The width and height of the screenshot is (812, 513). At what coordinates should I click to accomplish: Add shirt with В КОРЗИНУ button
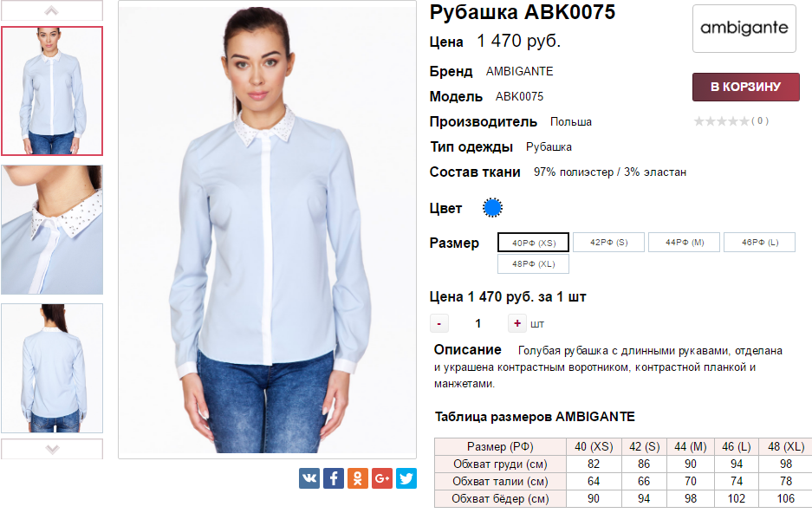(746, 87)
